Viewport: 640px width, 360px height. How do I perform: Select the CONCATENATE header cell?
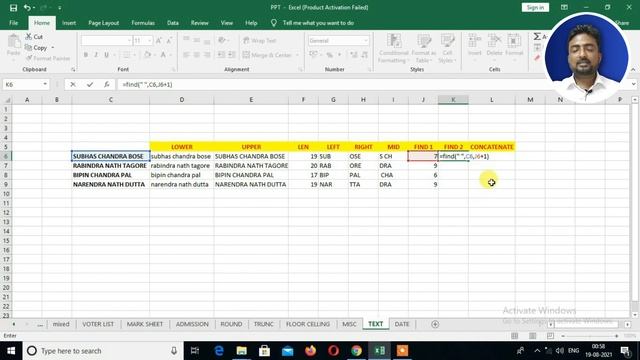point(492,147)
